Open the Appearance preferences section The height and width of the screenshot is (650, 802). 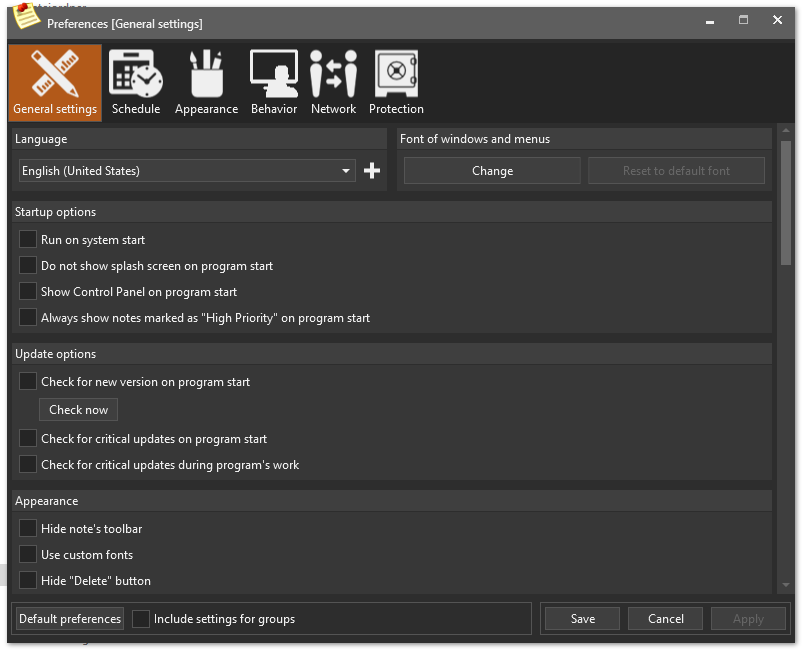[x=206, y=83]
